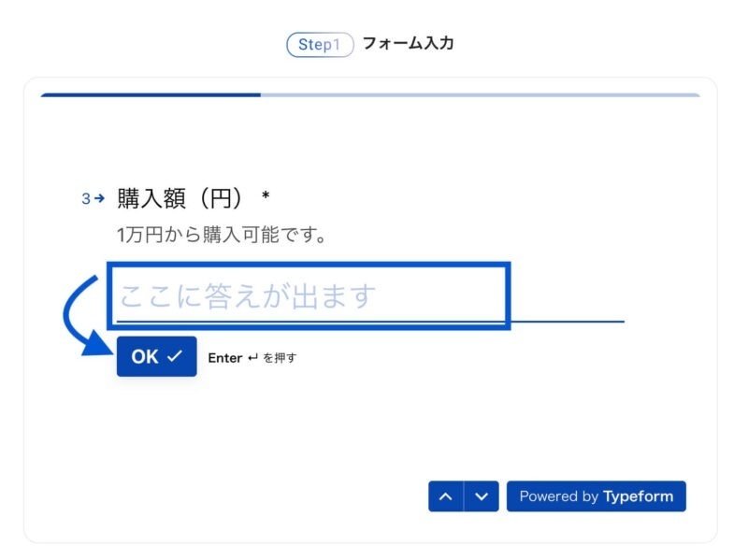
Task: Click the dark filled part of progress bar
Action: coord(151,95)
